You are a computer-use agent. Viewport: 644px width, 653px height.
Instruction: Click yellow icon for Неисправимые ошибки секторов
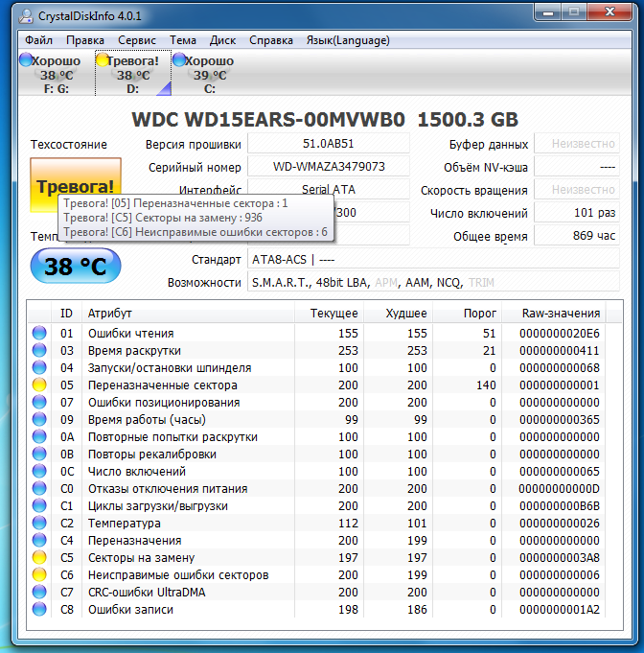(x=39, y=574)
